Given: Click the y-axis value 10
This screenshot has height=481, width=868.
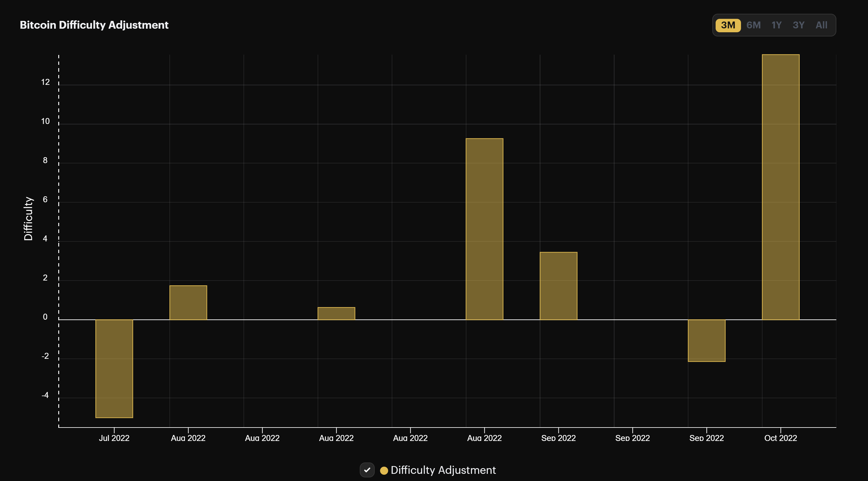Looking at the screenshot, I should point(45,121).
